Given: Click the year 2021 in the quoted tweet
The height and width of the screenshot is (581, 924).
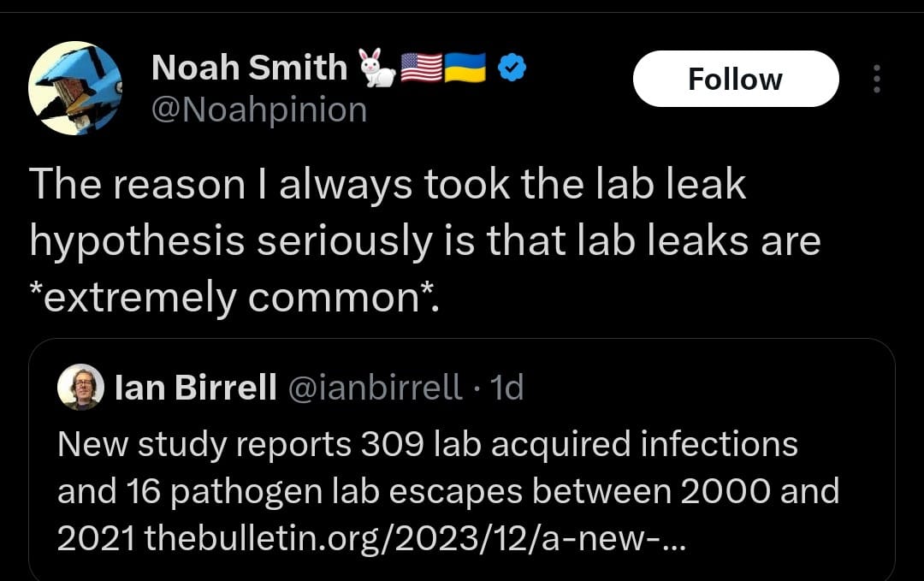Looking at the screenshot, I should [97, 538].
